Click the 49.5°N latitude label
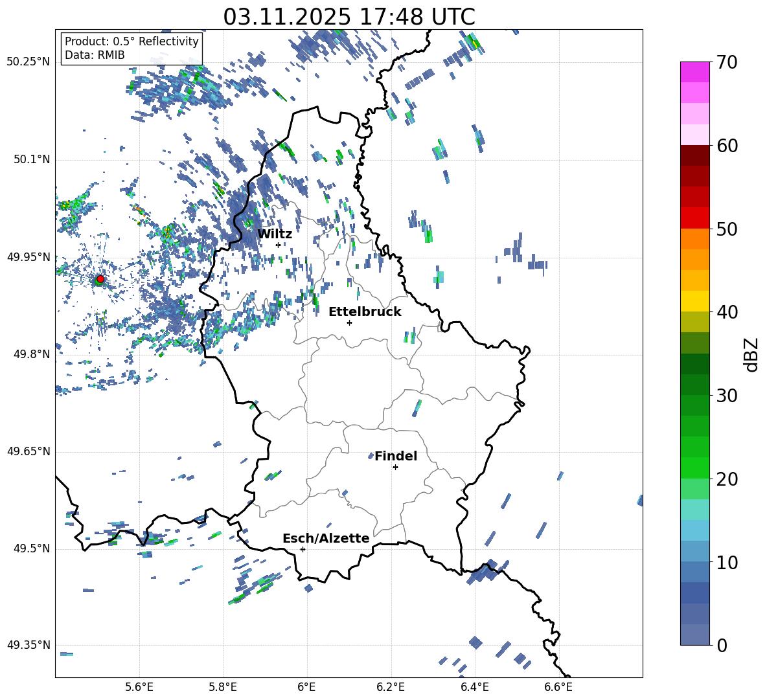The image size is (767, 700). pyautogui.click(x=32, y=548)
